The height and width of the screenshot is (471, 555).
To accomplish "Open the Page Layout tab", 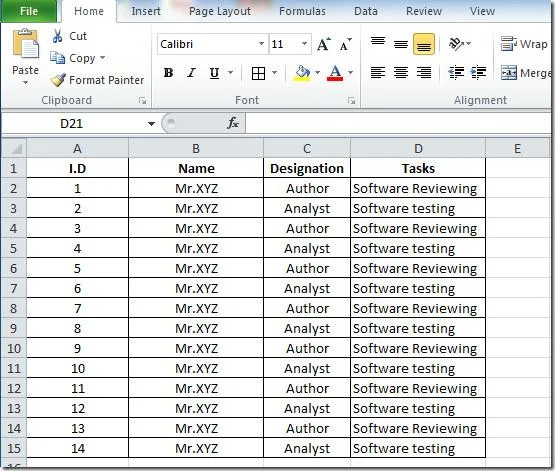I will tap(219, 11).
